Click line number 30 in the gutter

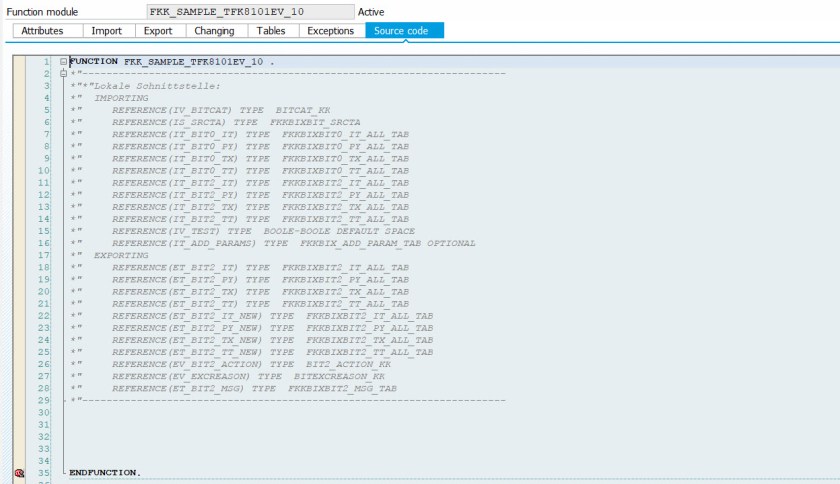coord(44,413)
